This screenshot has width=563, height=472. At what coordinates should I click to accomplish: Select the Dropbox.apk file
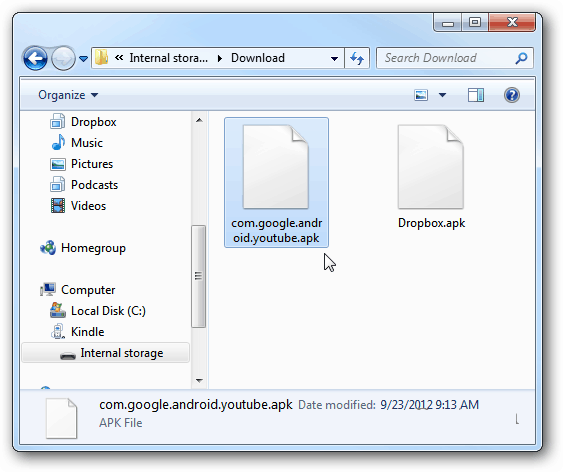click(431, 177)
